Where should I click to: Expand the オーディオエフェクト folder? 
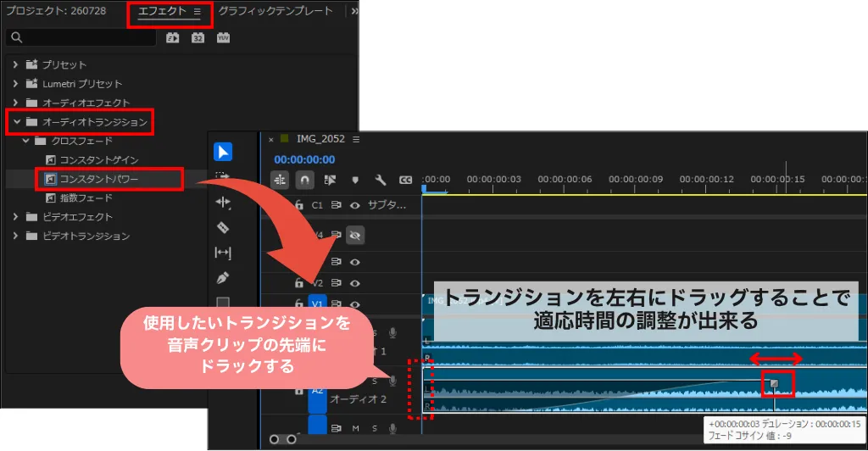click(x=15, y=103)
